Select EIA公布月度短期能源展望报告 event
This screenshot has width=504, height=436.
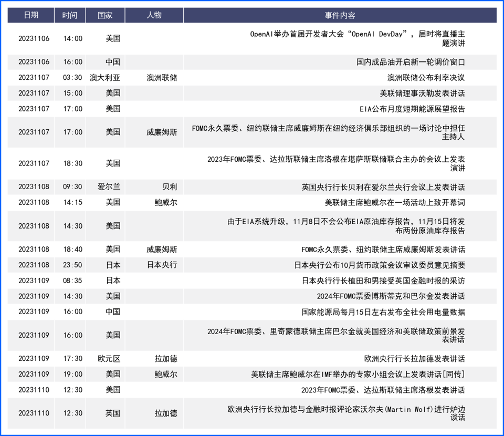[413, 109]
